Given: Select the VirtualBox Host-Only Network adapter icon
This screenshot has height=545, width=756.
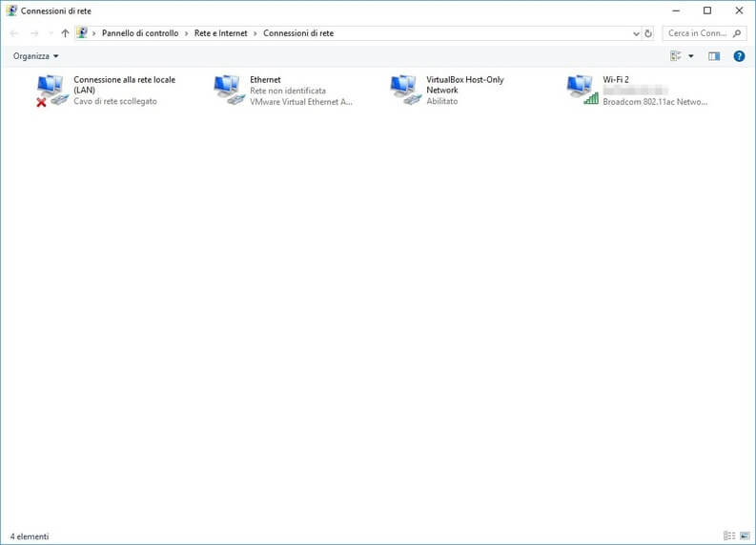Looking at the screenshot, I should tap(405, 91).
